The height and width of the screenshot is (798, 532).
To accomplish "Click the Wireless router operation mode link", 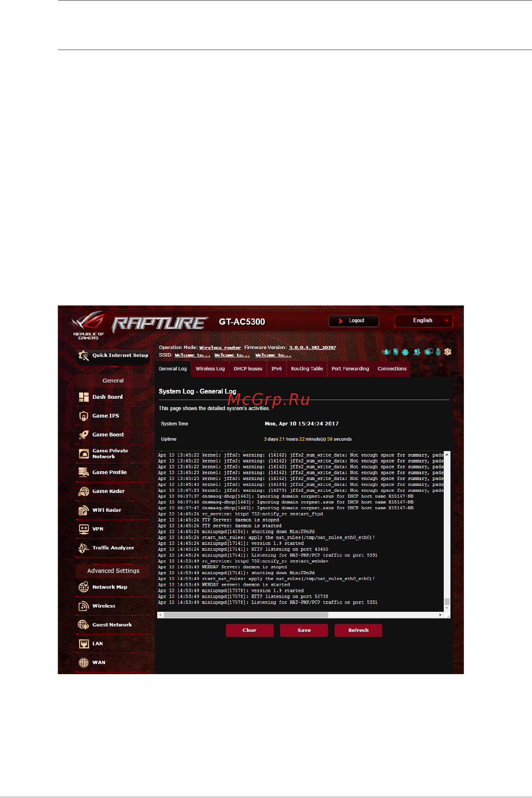I will pos(220,348).
